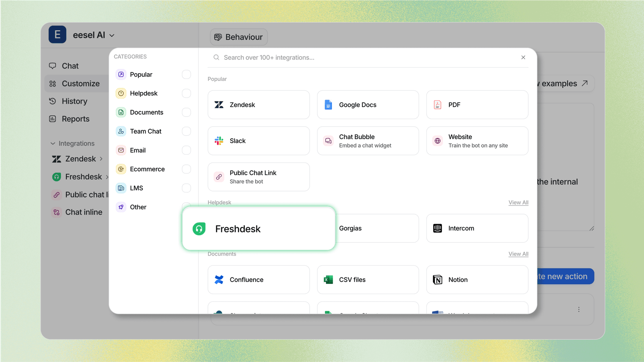Screen dimensions: 644x362
Task: Toggle the Team Chat category checkbox
Action: point(186,131)
